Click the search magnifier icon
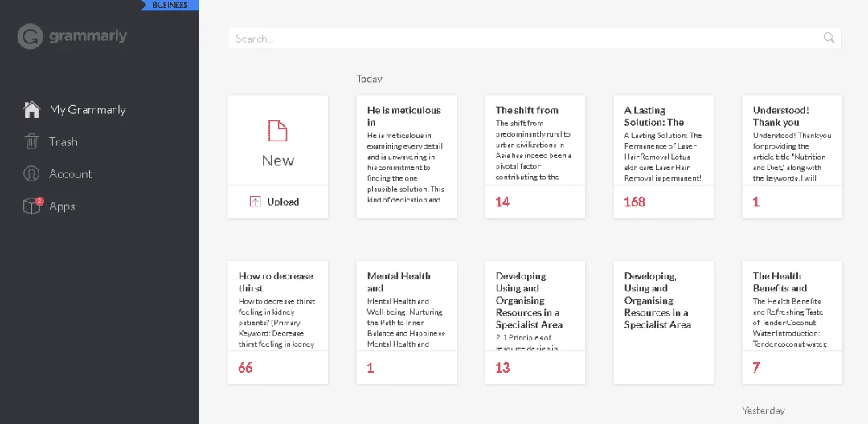The height and width of the screenshot is (424, 868). [829, 38]
